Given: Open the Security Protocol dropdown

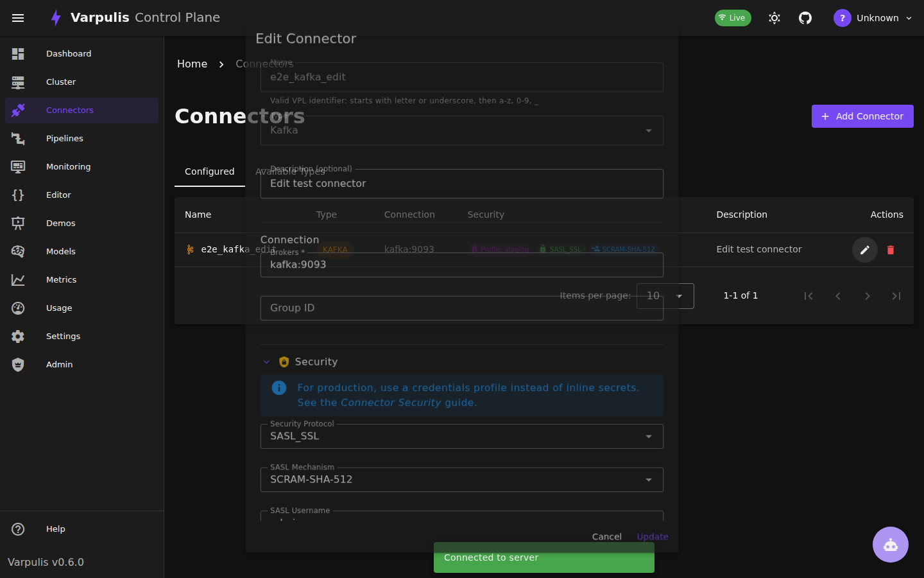Looking at the screenshot, I should click(650, 436).
